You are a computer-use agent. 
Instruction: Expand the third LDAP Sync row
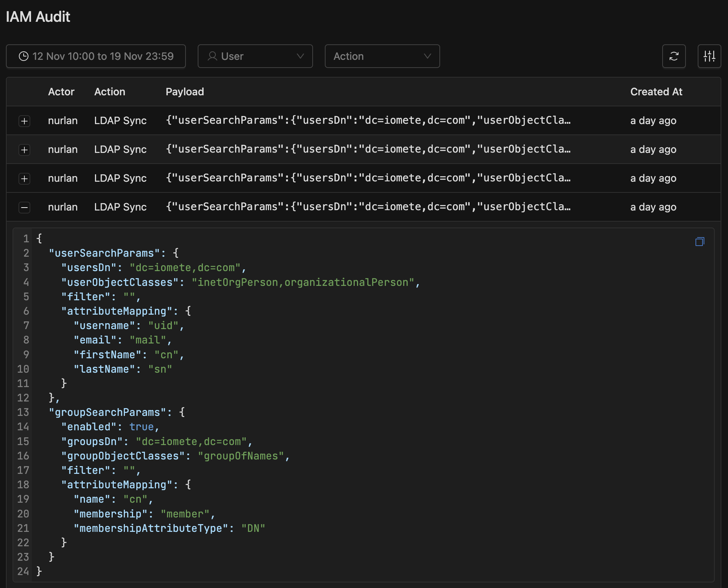(x=24, y=178)
